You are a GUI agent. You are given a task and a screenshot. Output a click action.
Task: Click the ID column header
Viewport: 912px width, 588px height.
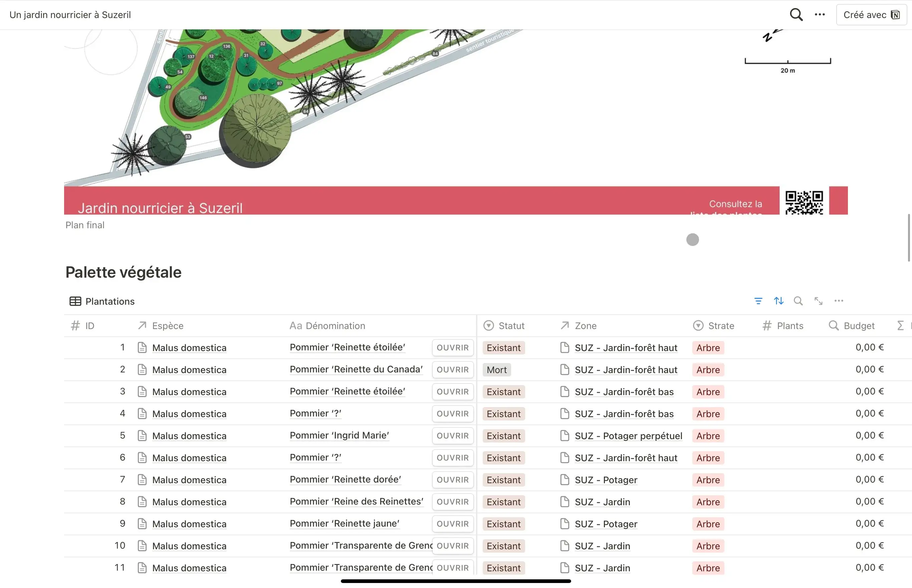(83, 326)
